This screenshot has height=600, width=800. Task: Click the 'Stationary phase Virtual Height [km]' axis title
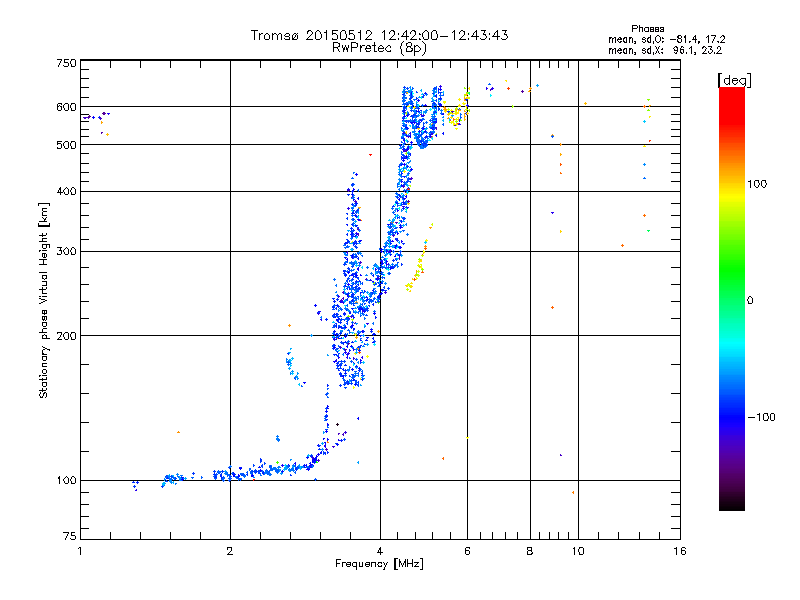[44, 301]
